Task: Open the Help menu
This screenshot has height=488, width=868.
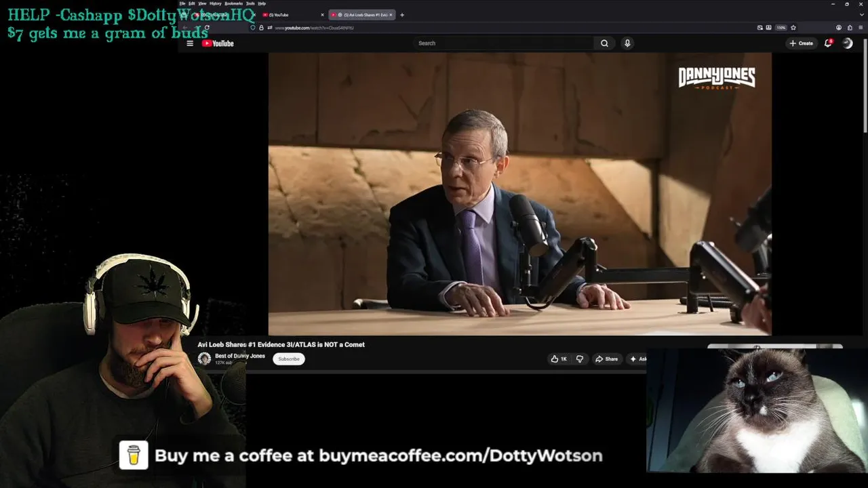Action: 262,3
